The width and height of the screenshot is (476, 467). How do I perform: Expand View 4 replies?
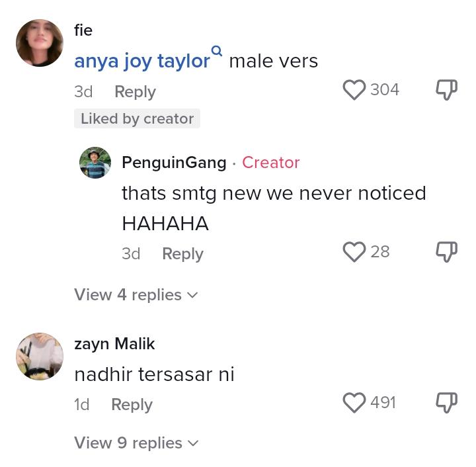(136, 295)
